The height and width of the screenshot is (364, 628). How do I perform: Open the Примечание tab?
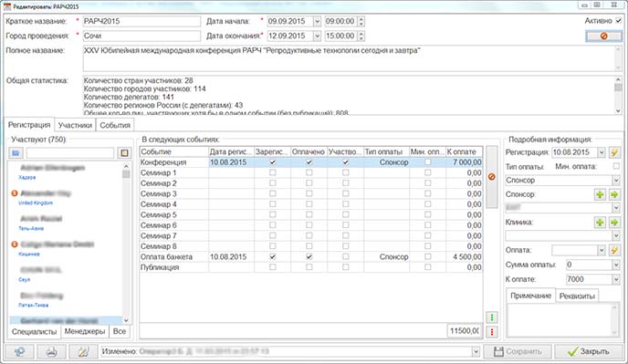tap(530, 296)
